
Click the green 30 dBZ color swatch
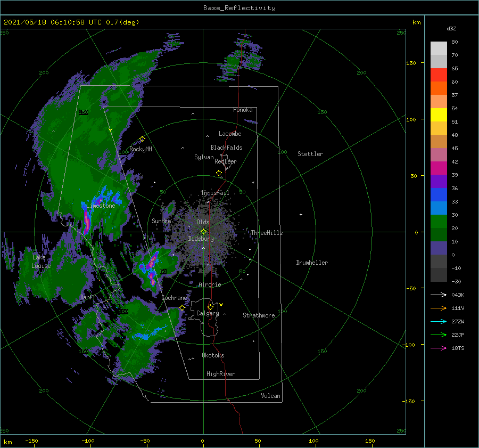coord(439,222)
